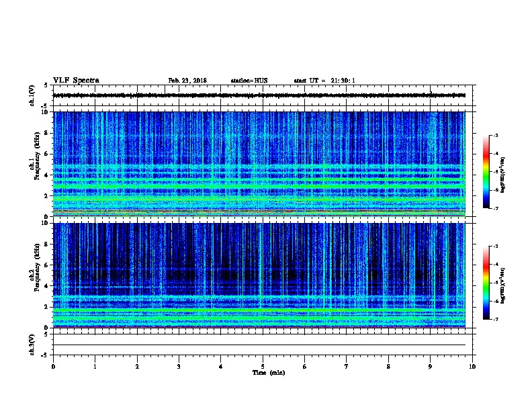
Task: Click the "start UT = 21:30: 1" header text
Action: click(x=324, y=81)
